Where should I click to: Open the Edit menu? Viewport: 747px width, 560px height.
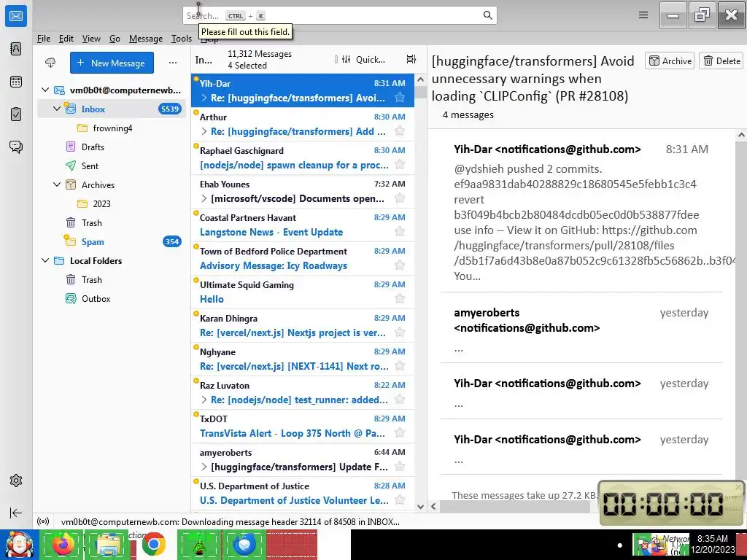66,39
